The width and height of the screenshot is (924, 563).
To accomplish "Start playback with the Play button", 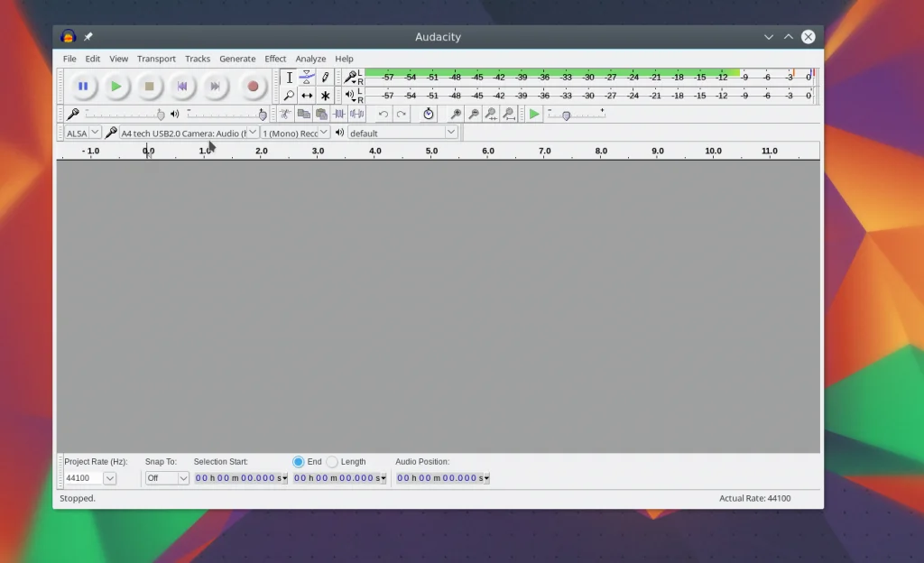I will [115, 87].
